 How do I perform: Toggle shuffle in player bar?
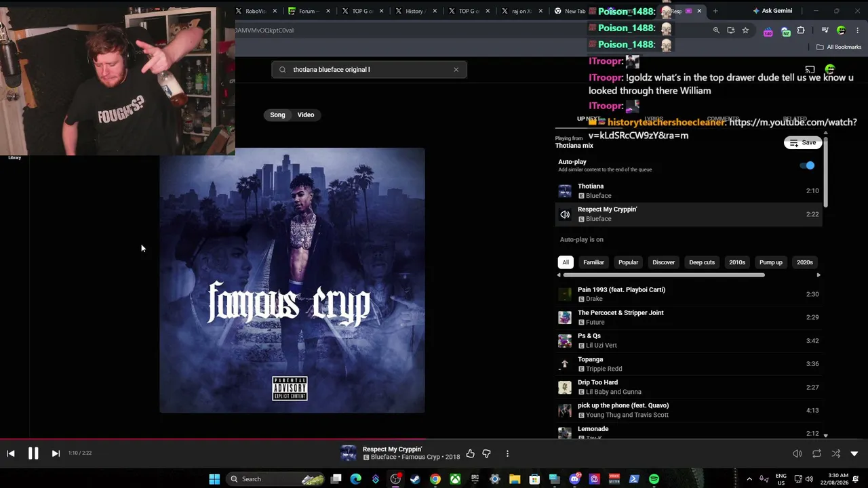coord(835,453)
